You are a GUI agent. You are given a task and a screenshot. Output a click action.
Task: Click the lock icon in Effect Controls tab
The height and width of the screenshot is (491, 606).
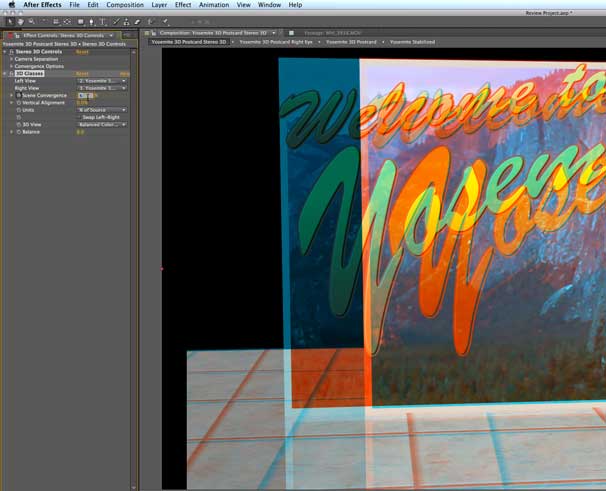17,36
